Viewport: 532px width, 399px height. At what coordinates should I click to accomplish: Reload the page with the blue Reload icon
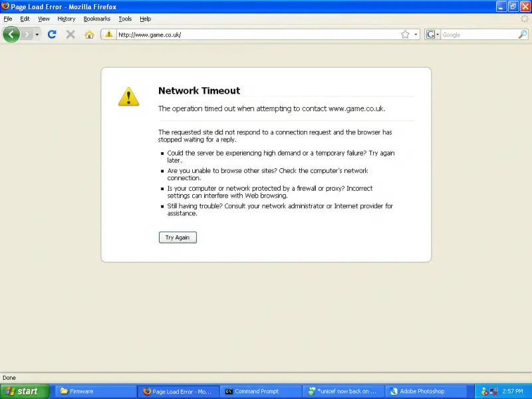coord(52,35)
